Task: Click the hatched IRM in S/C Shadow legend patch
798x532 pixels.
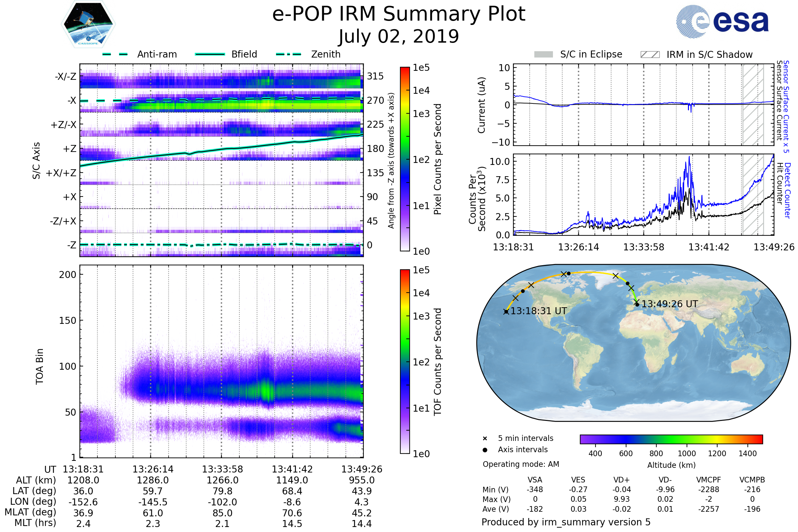Action: pyautogui.click(x=650, y=54)
